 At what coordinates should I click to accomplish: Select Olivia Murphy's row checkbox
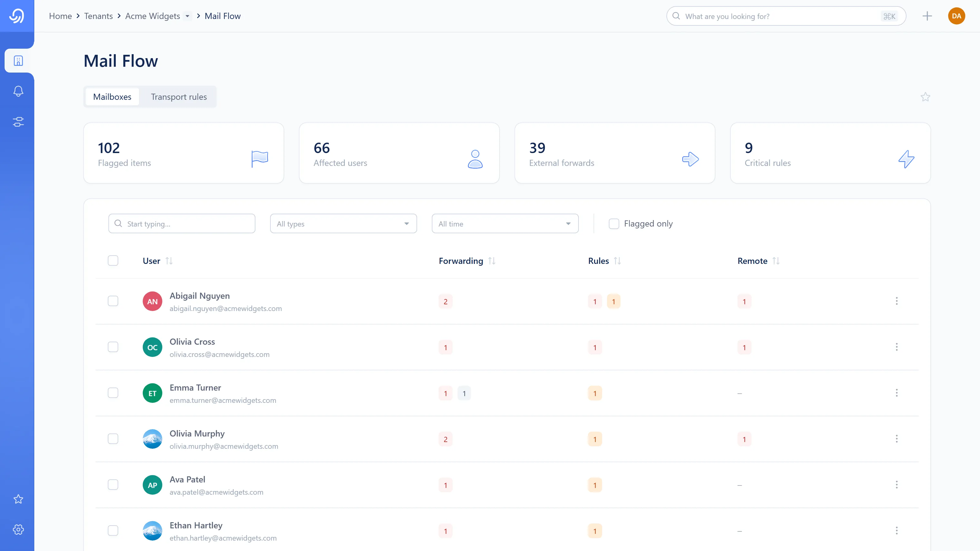point(113,439)
